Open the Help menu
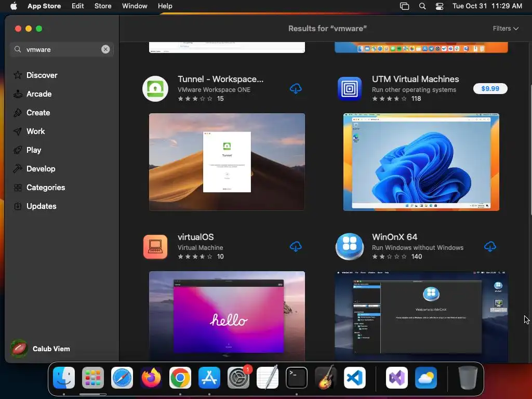This screenshot has height=399, width=532. pos(165,6)
